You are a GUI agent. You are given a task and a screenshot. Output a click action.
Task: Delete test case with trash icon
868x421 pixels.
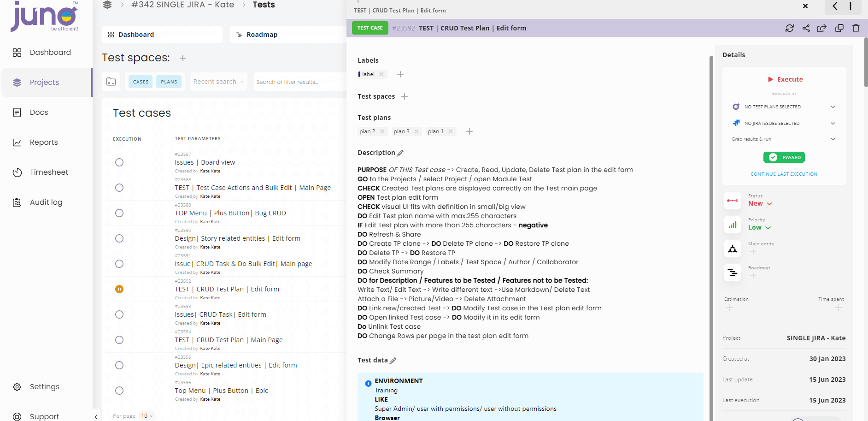click(x=856, y=28)
